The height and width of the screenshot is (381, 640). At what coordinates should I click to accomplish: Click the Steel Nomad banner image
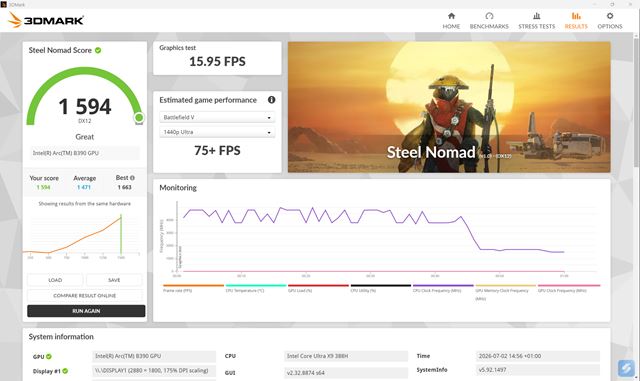(x=449, y=107)
